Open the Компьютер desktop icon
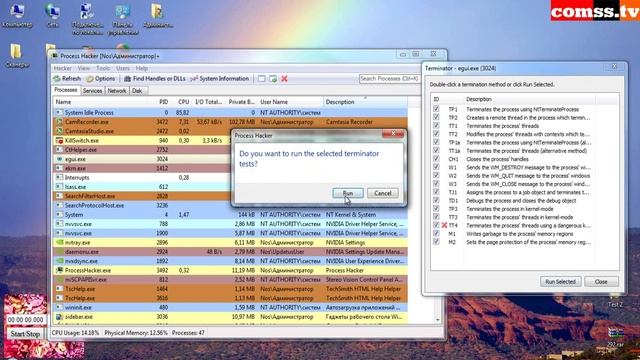Viewport: 640px width, 360px height. click(x=17, y=16)
